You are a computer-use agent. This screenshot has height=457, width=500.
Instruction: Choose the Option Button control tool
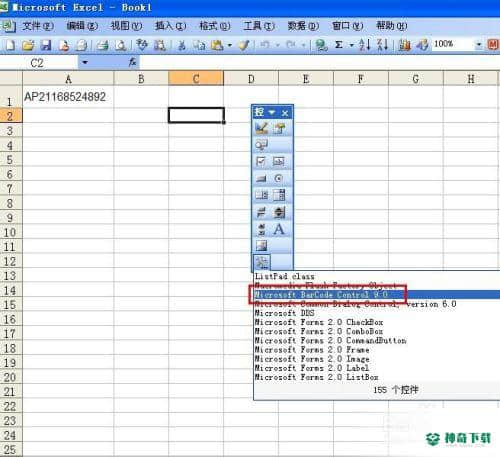(279, 178)
